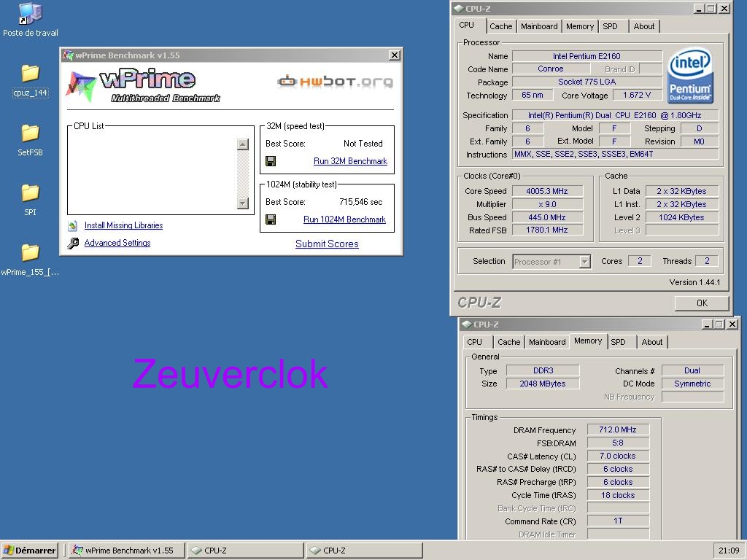This screenshot has width=747, height=560.
Task: Close the lower CPU-Z window
Action: (732, 324)
